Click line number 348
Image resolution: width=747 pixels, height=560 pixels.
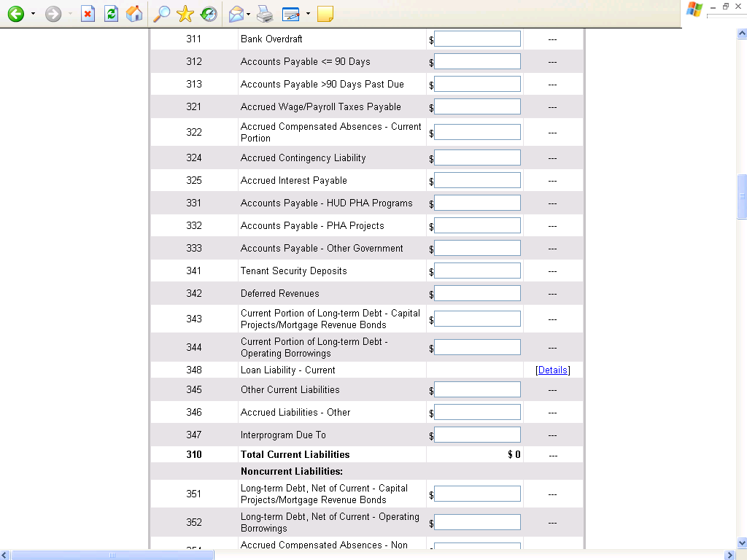click(x=194, y=370)
